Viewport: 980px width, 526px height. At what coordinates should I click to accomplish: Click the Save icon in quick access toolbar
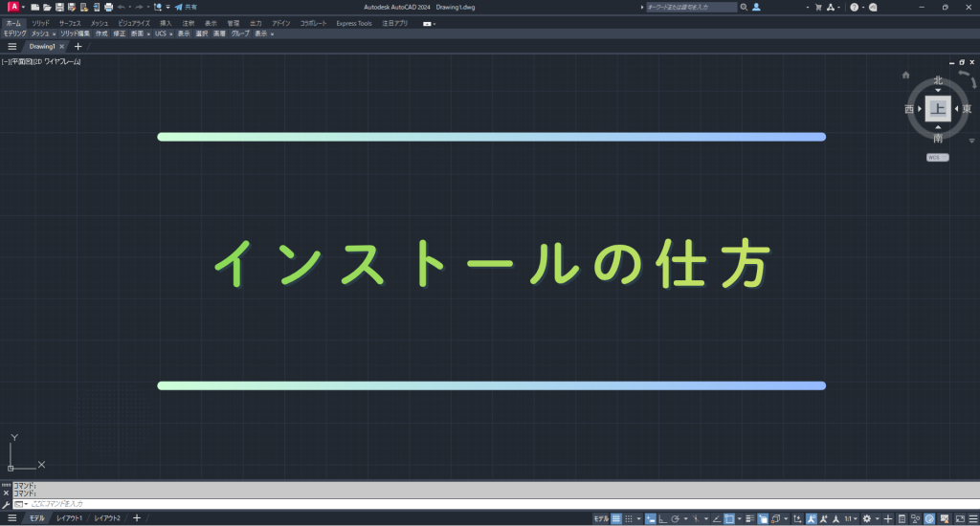tap(59, 7)
